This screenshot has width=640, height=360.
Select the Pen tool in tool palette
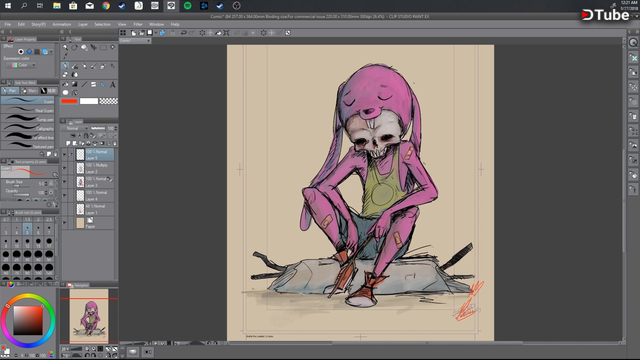point(65,65)
